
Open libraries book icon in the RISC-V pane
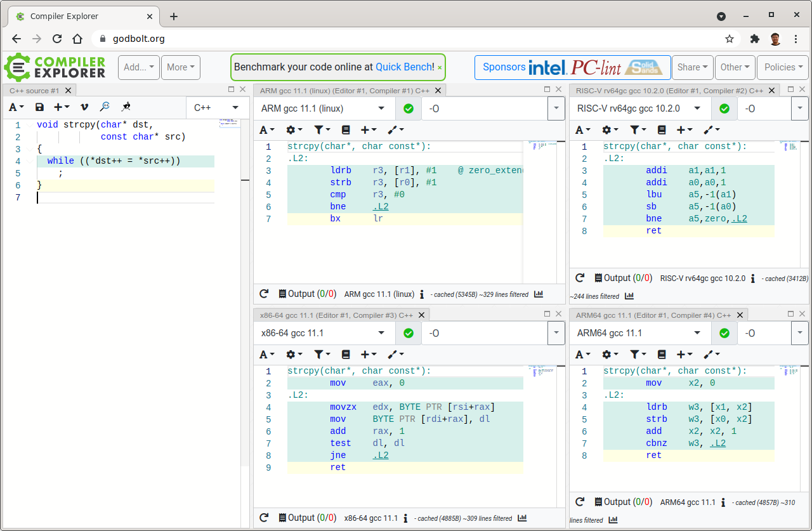(x=662, y=130)
